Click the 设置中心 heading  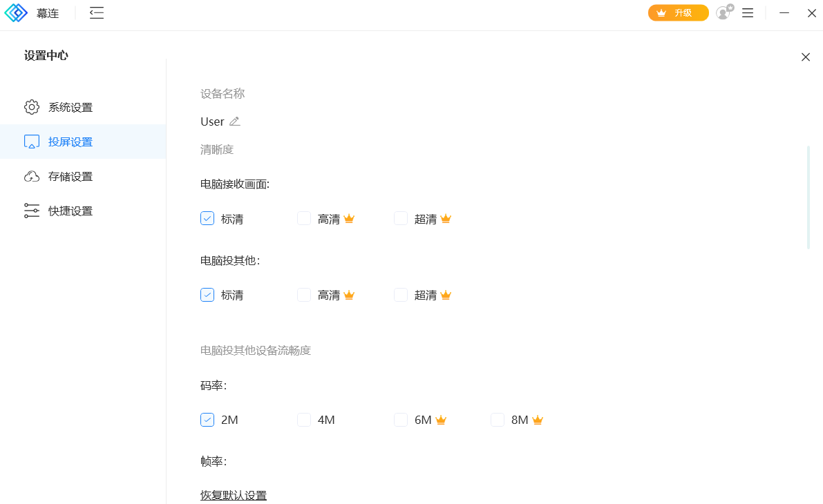(x=46, y=56)
